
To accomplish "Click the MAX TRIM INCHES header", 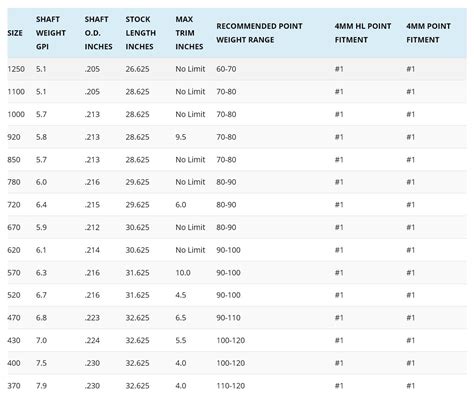I will pyautogui.click(x=189, y=33).
